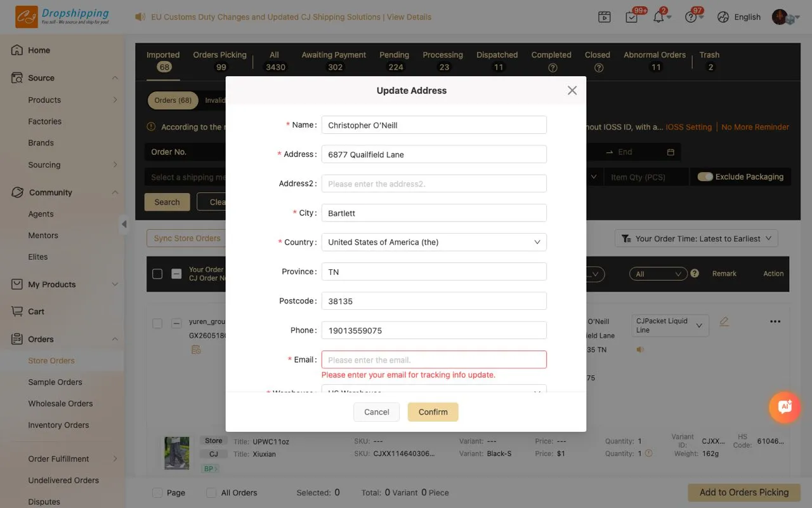Expand the Sourcing submenu chevron
The height and width of the screenshot is (508, 812).
coord(115,164)
